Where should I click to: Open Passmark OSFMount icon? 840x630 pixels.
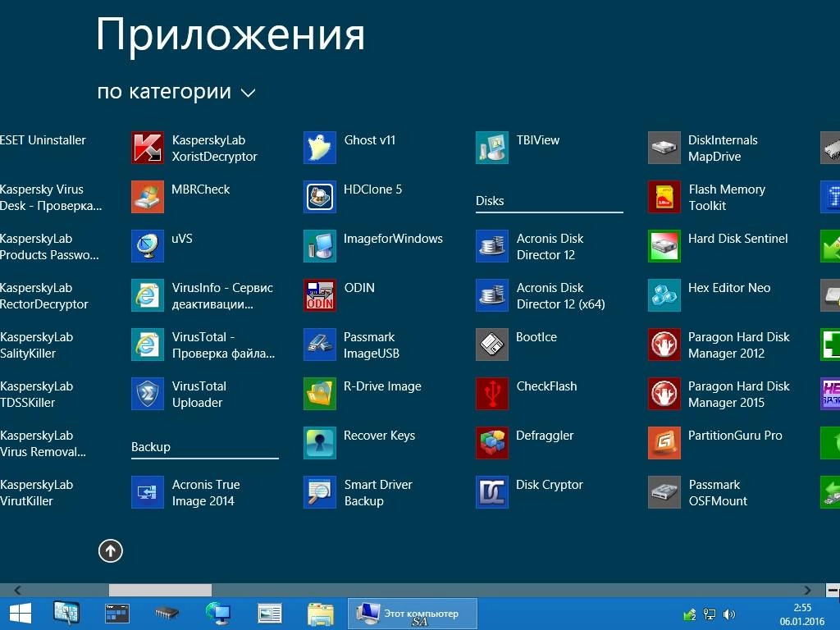point(664,492)
